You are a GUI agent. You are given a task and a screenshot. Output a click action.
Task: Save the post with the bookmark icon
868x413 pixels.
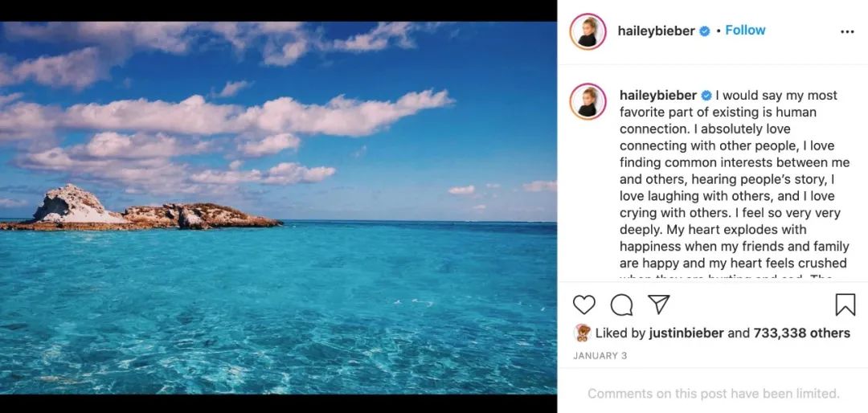(845, 305)
